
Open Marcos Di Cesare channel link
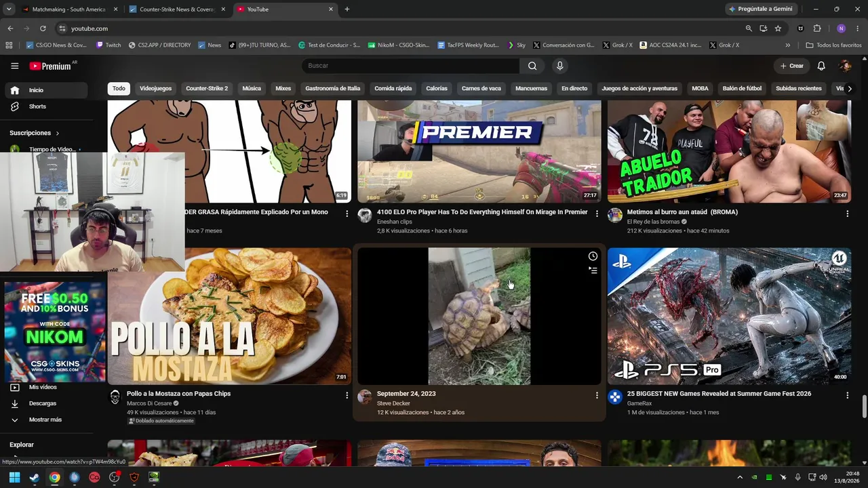tap(149, 403)
